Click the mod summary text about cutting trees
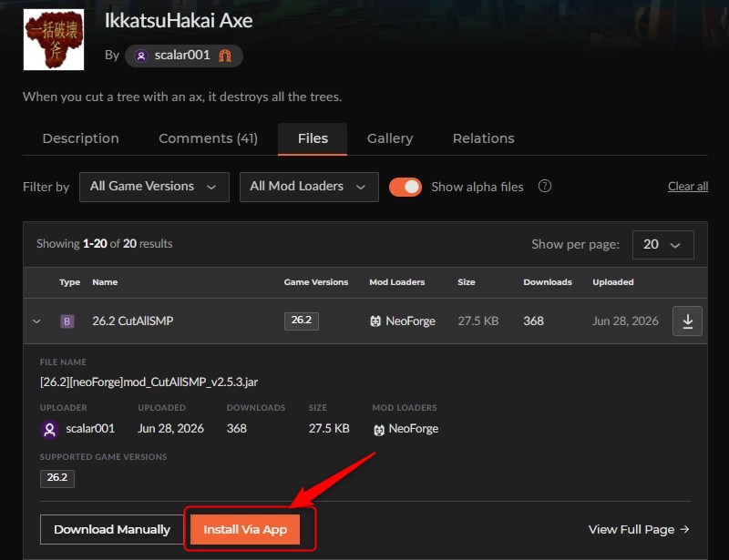 (182, 97)
